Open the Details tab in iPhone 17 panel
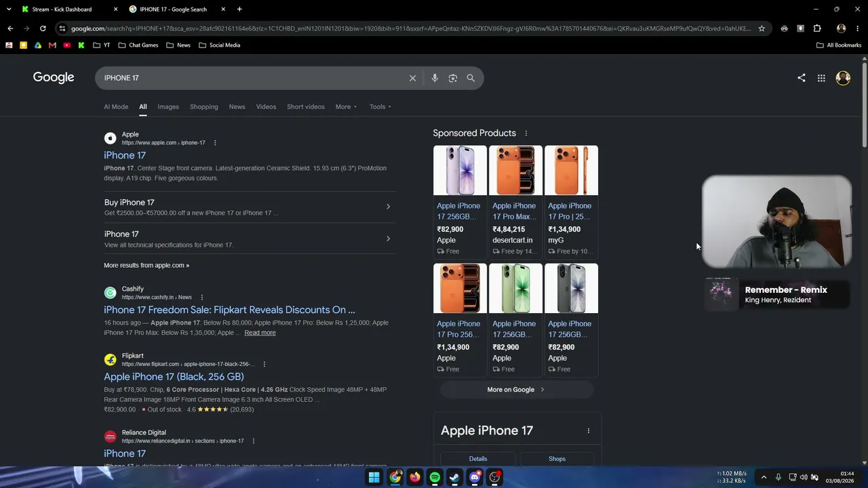This screenshot has width=868, height=488. pyautogui.click(x=478, y=459)
